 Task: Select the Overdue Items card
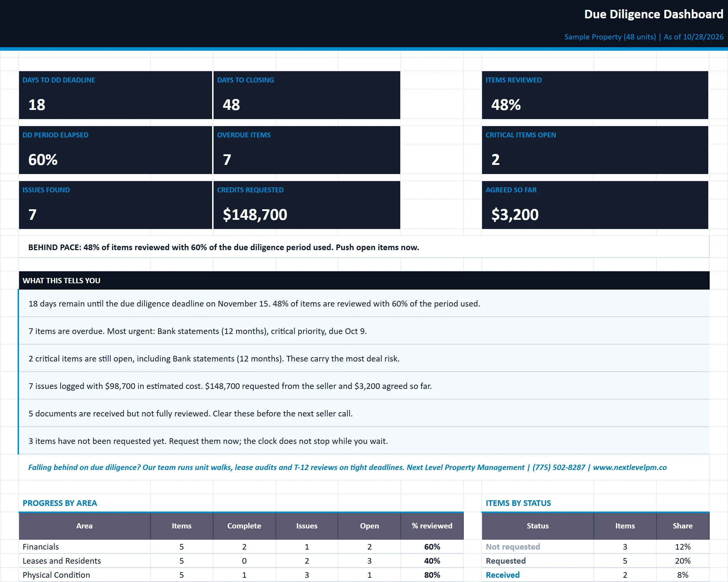(x=307, y=150)
